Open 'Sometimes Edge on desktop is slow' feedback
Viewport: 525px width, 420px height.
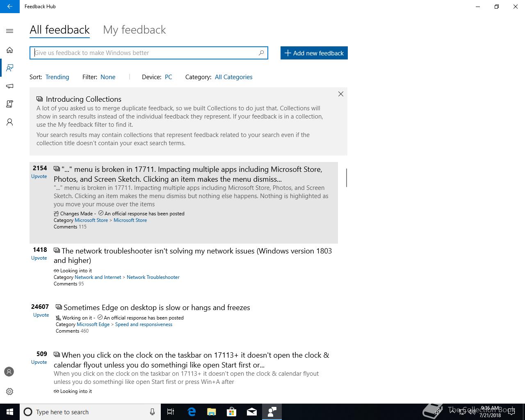(157, 308)
